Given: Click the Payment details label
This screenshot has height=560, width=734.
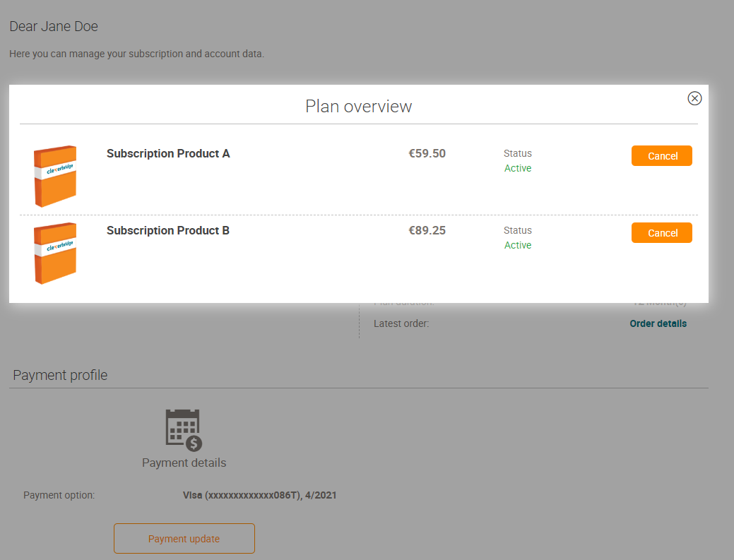Looking at the screenshot, I should pyautogui.click(x=184, y=463).
